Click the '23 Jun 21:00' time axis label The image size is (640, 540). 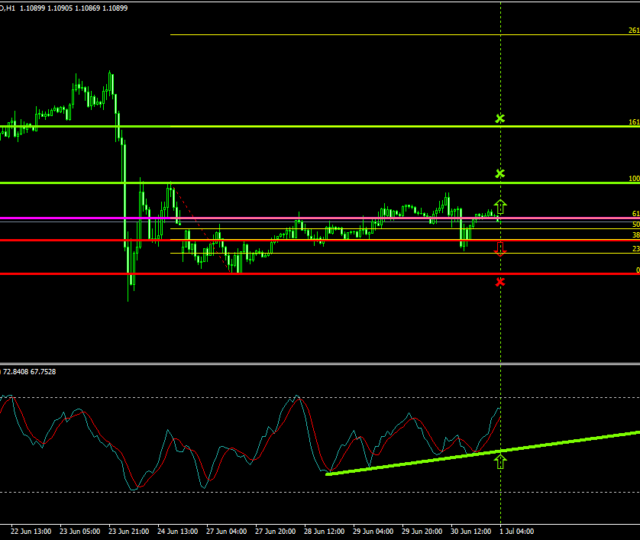pos(130,530)
